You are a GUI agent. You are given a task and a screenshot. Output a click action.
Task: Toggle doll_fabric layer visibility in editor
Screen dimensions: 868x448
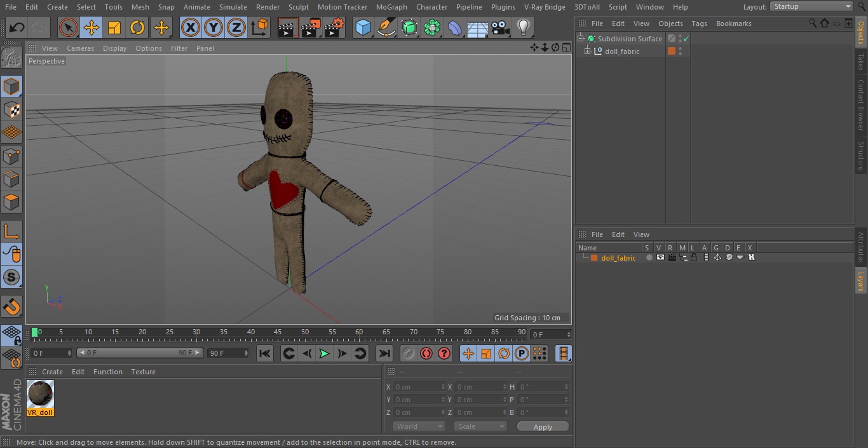(x=660, y=258)
